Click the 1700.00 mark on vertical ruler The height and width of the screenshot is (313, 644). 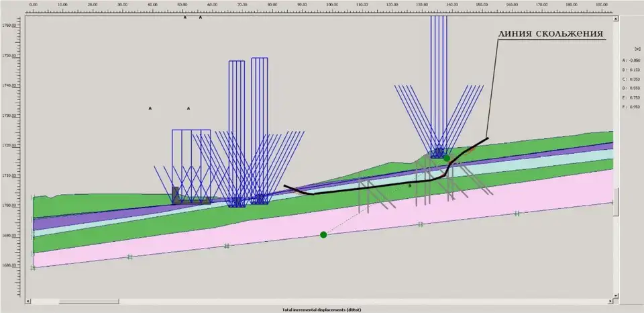[x=8, y=206]
